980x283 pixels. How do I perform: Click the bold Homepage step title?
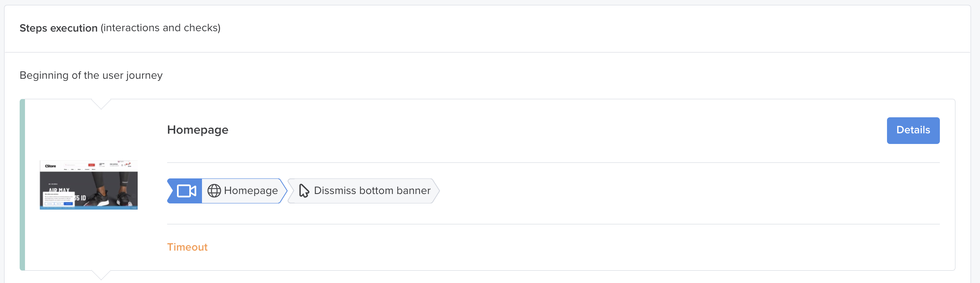pos(197,130)
